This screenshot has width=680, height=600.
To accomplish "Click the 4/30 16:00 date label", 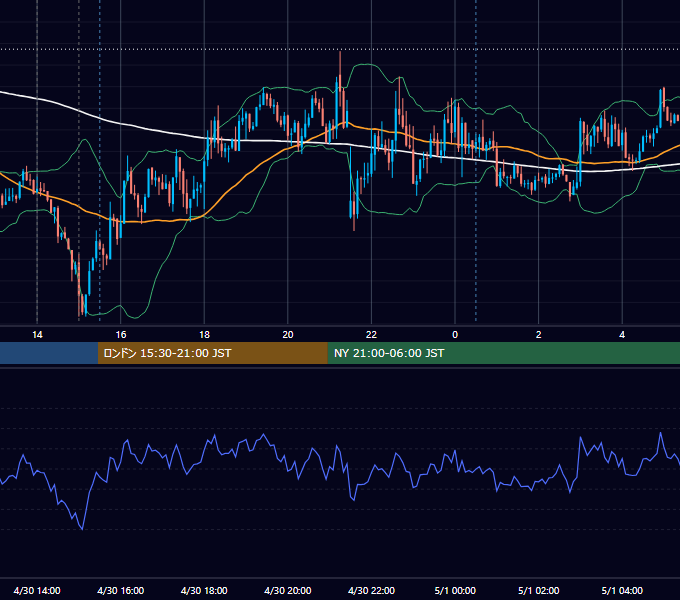I will (x=121, y=590).
